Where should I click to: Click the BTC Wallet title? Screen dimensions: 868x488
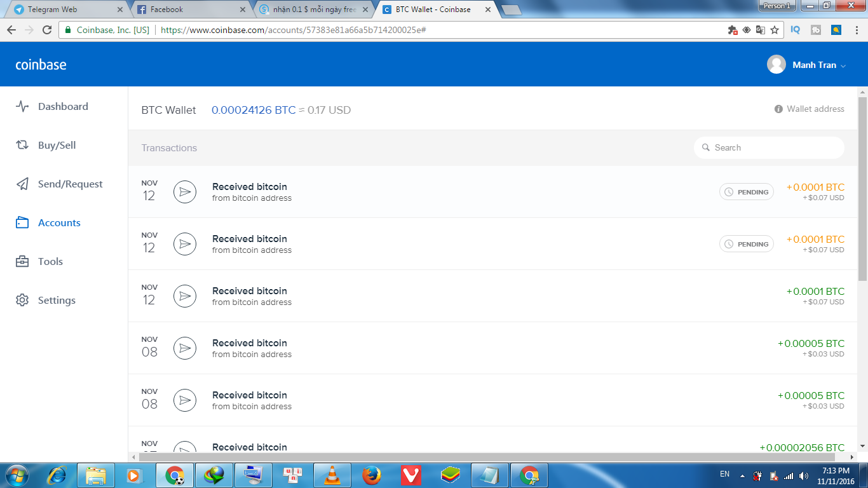(x=169, y=110)
